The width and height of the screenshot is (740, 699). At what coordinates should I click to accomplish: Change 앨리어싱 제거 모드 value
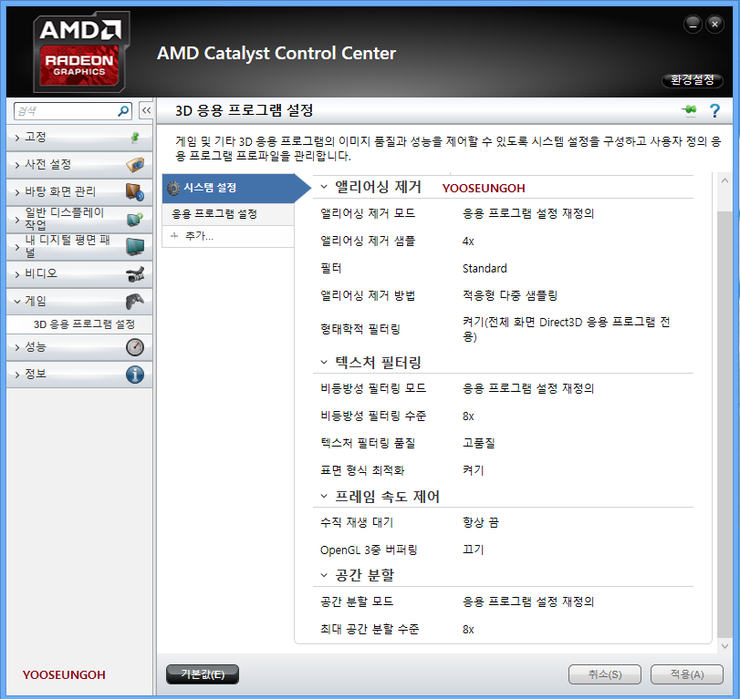click(x=528, y=214)
